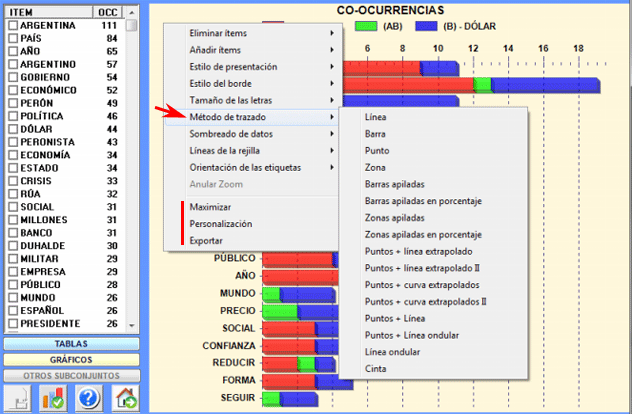Pick Zonas apiladas en porcentaje
Viewport: 632px width, 414px height.
click(423, 235)
